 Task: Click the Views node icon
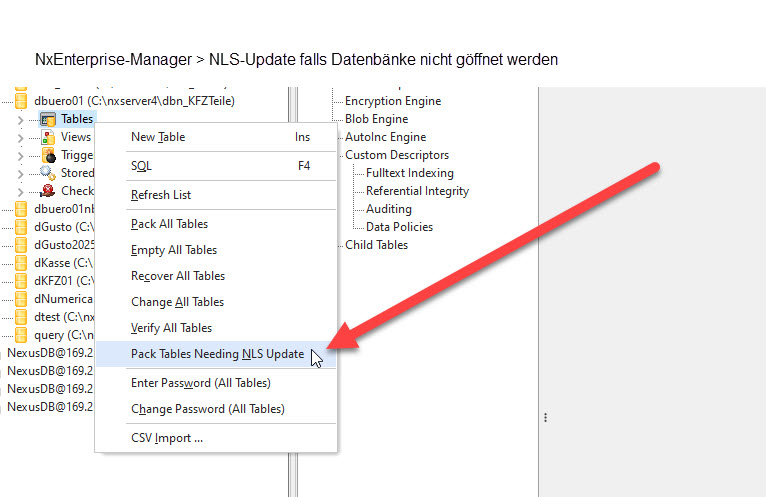[48, 137]
